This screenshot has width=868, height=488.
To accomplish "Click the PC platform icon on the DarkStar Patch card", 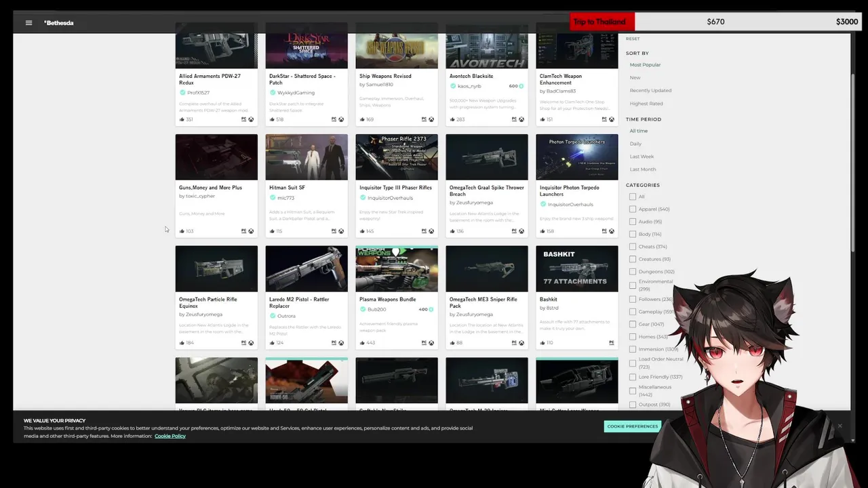I will click(x=334, y=119).
